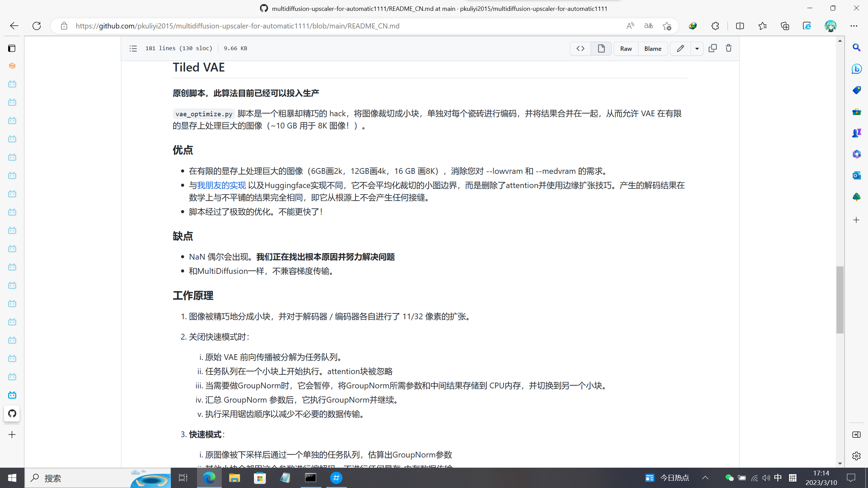Click the Raw button
This screenshot has height=488, width=868.
[x=626, y=48]
